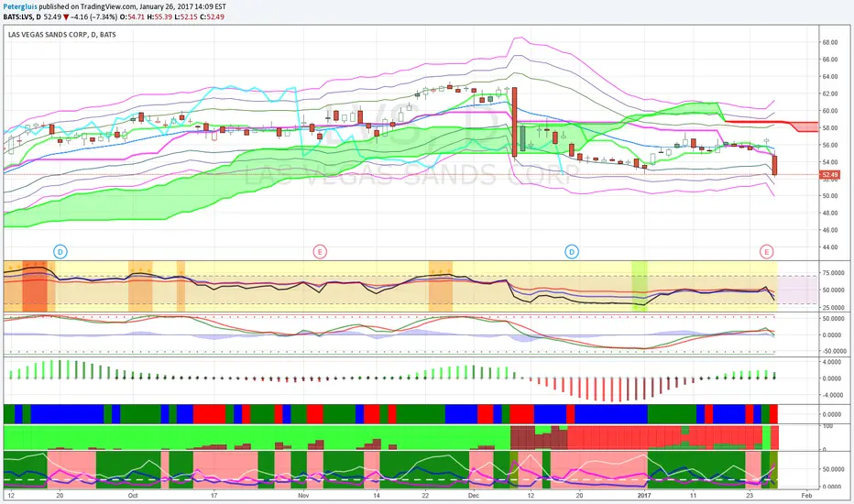Viewport: 854px width, 504px height.
Task: Click the LAS VEGAS SANDS CORP, D, BATS title
Action: point(62,34)
